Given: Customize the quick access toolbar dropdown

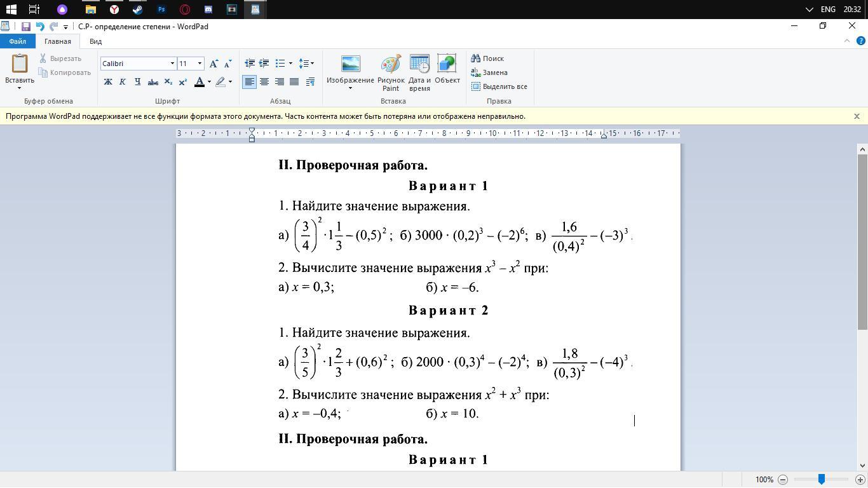Looking at the screenshot, I should 65,27.
